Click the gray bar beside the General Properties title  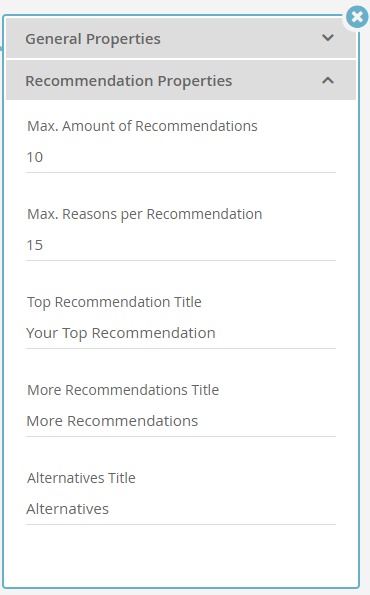point(239,38)
